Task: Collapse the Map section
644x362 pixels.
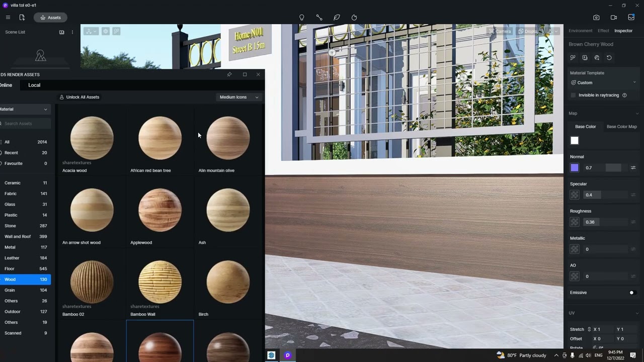Action: 637,114
